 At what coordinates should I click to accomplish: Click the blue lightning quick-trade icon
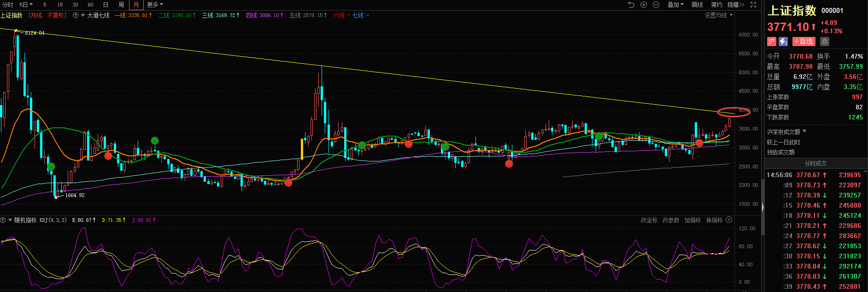tap(783, 42)
